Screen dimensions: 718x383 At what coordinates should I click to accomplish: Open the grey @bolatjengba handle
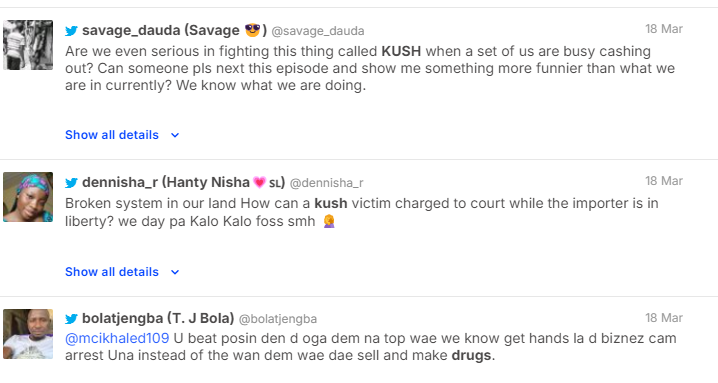(278, 319)
